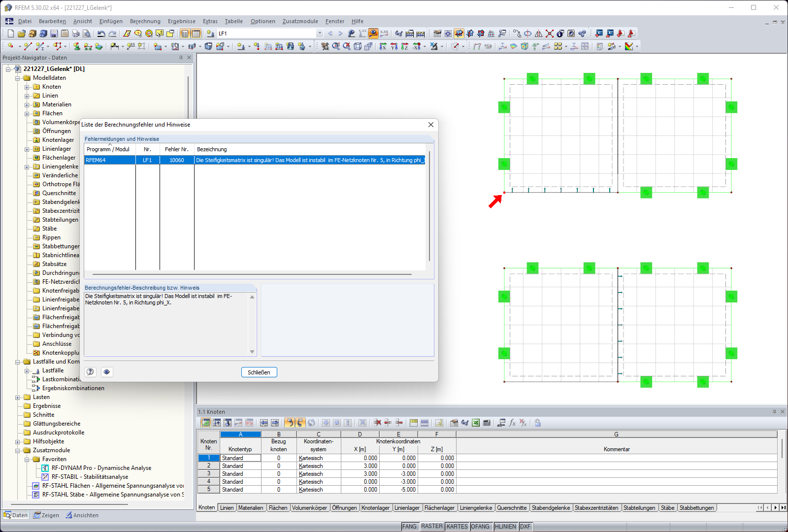The height and width of the screenshot is (532, 788).
Task: Toggle HLINIEN guidelines in status bar
Action: pos(505,527)
